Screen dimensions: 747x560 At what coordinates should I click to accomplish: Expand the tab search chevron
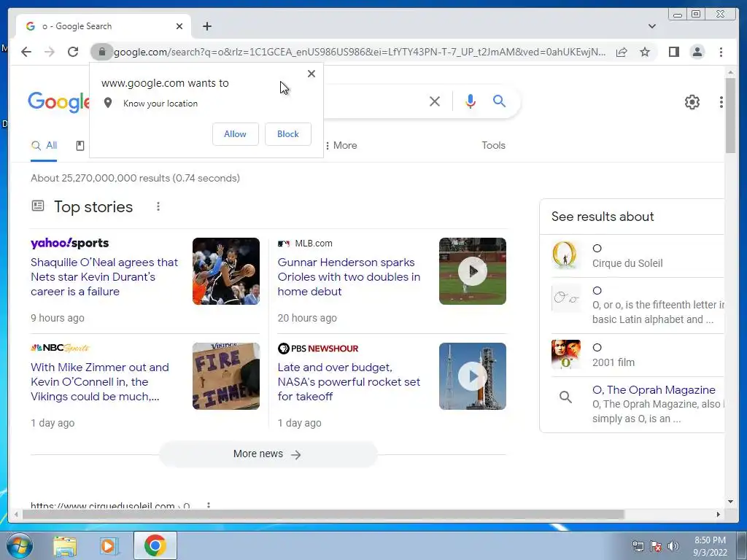pyautogui.click(x=651, y=26)
